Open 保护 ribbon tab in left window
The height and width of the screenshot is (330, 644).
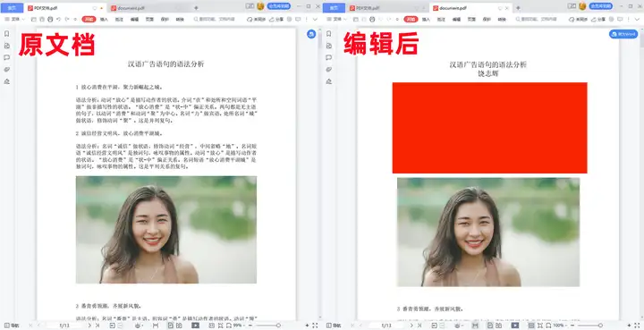165,20
